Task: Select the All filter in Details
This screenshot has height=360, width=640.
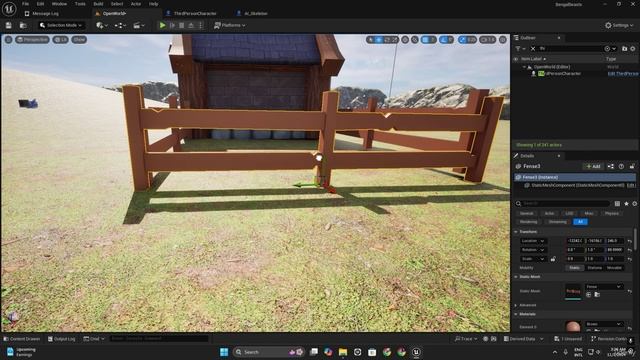Action: click(x=580, y=222)
